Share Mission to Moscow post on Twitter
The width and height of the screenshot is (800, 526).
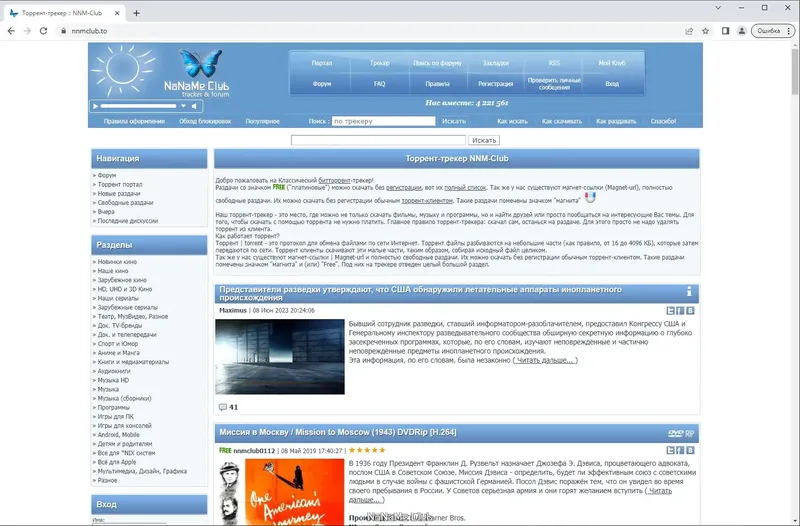[670, 450]
